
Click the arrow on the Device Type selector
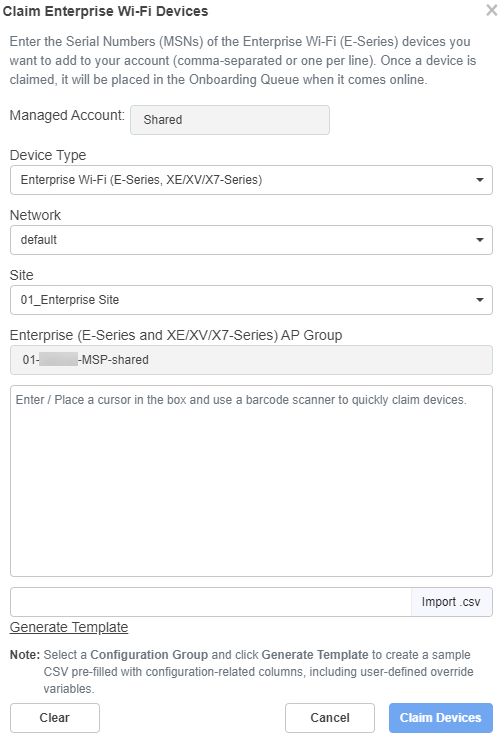(479, 180)
